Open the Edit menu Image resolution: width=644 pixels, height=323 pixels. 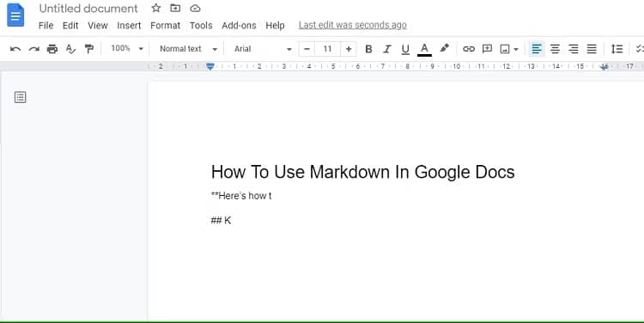point(70,26)
